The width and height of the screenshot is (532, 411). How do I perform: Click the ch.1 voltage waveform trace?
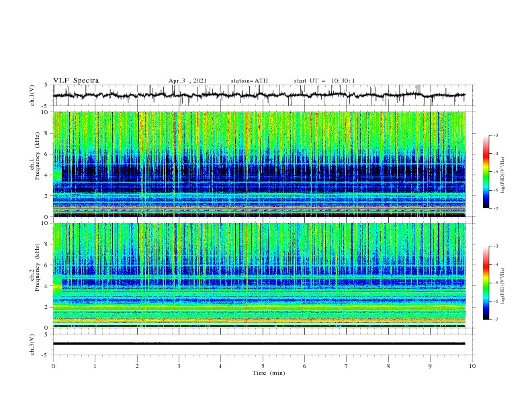click(259, 95)
